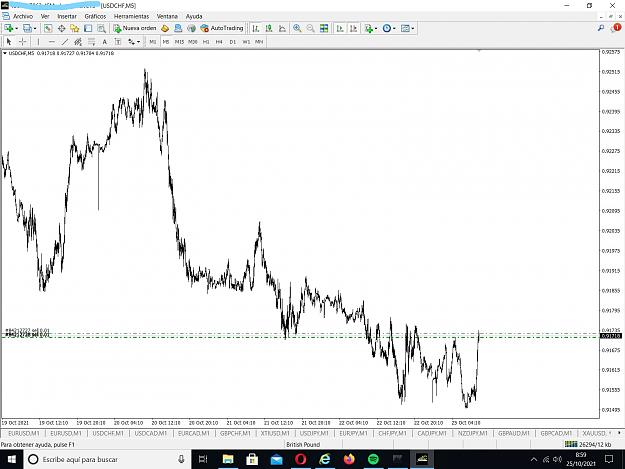This screenshot has width=625, height=469.
Task: Click the globe icon beside AutoTrading
Action: pyautogui.click(x=191, y=28)
